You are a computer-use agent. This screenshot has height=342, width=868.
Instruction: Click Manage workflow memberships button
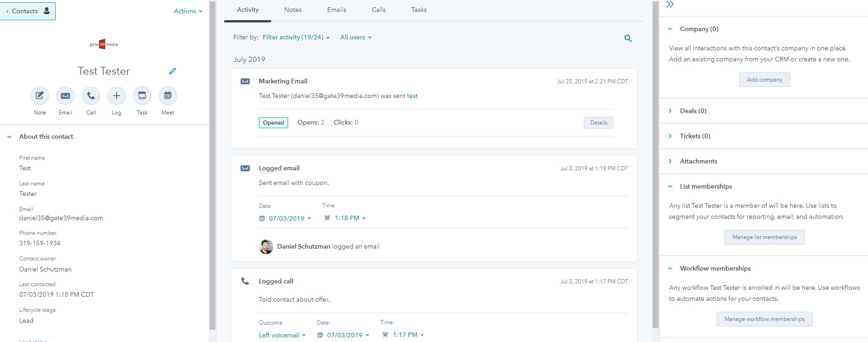point(765,319)
